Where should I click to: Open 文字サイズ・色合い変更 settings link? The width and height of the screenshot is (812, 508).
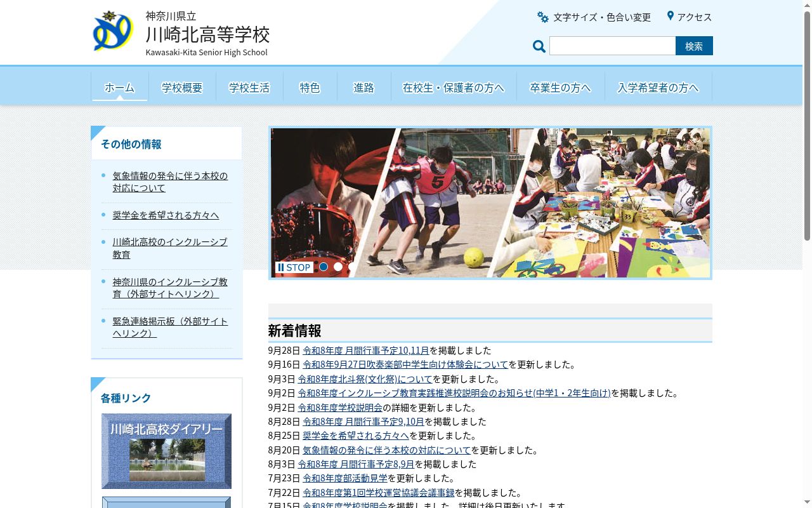[602, 17]
